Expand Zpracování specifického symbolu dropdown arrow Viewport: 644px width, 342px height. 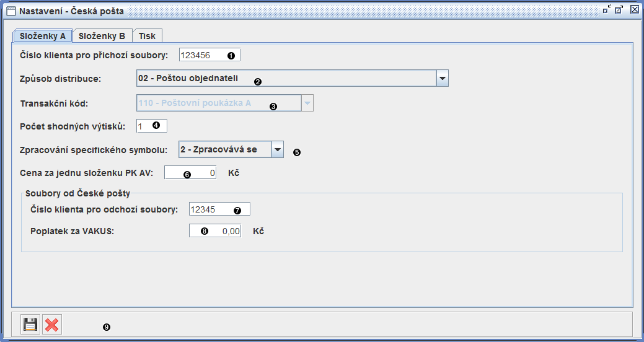(x=277, y=149)
